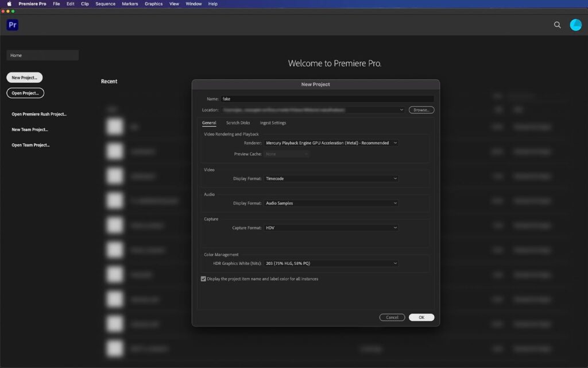Open the Clip menu
This screenshot has height=368, width=588.
click(85, 4)
